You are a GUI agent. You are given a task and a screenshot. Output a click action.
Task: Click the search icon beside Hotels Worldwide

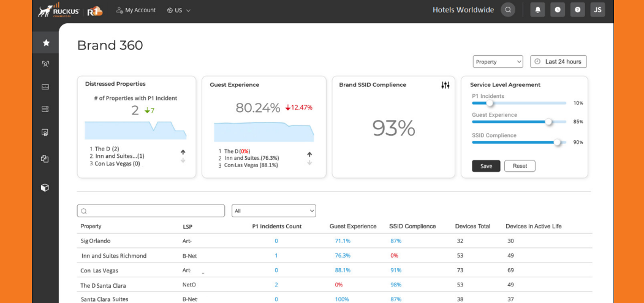508,10
